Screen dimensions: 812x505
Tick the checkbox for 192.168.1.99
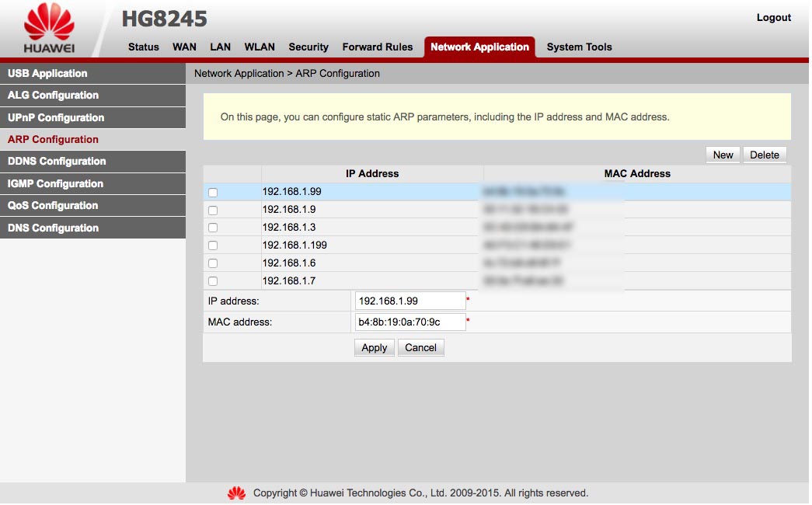[213, 193]
